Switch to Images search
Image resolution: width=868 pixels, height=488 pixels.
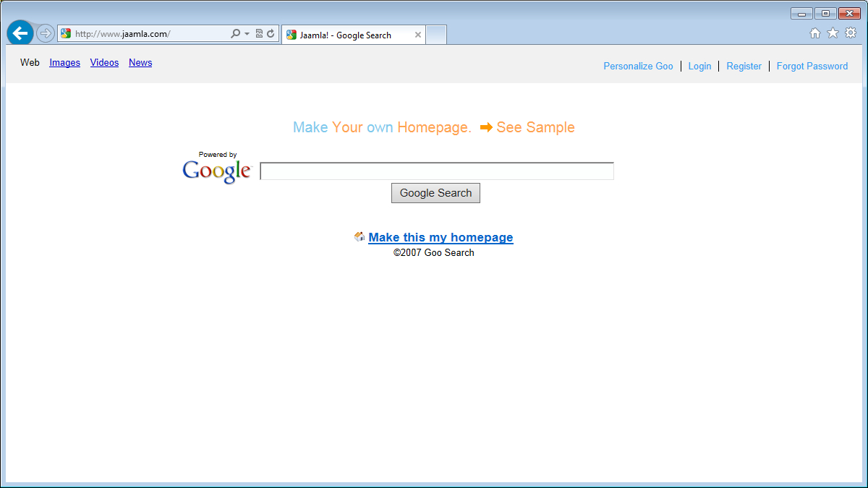65,63
